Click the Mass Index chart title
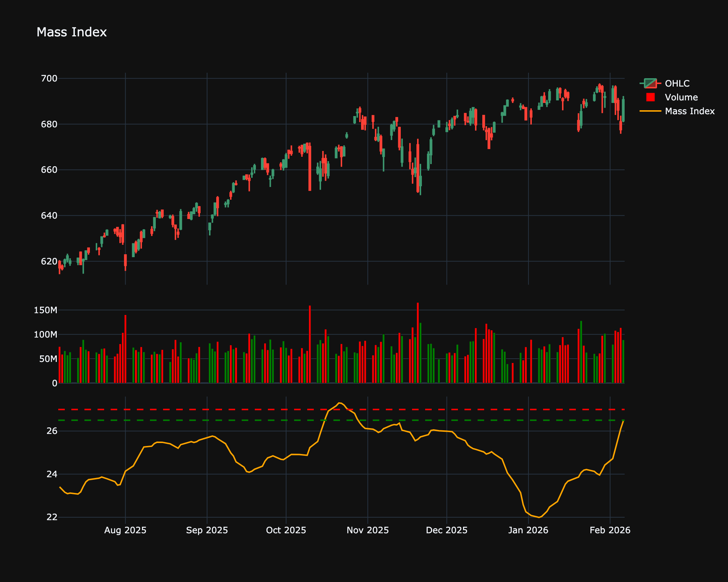 tap(72, 32)
